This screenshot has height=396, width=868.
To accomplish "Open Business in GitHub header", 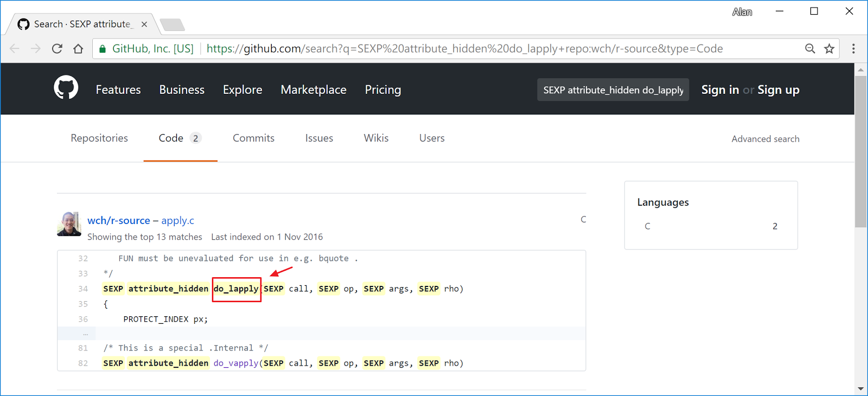I will click(182, 90).
